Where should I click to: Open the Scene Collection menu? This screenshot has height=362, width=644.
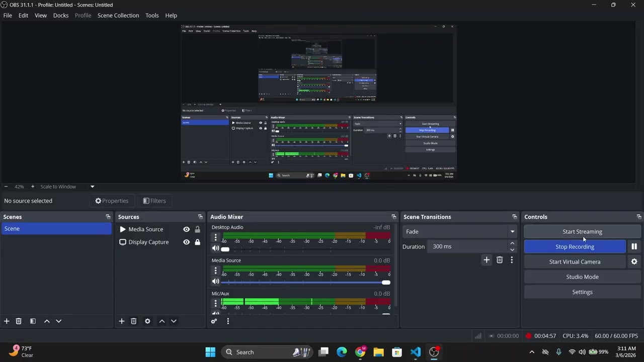tap(118, 16)
